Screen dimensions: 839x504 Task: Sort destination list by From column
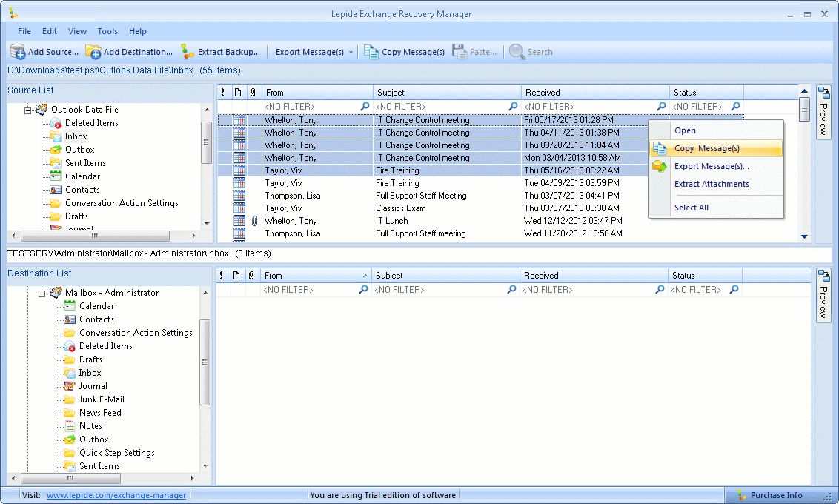coord(315,276)
